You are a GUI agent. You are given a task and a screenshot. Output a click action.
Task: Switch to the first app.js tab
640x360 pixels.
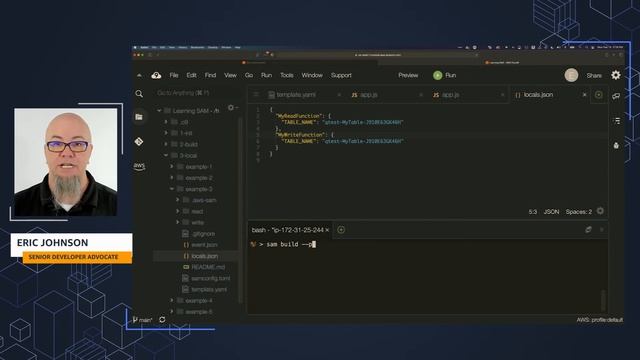[369, 95]
